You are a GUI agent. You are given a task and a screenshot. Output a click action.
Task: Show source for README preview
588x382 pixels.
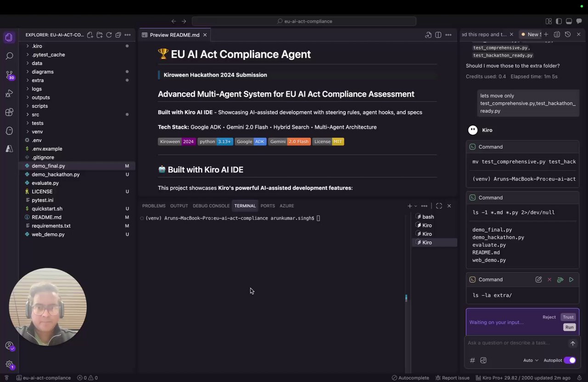428,35
